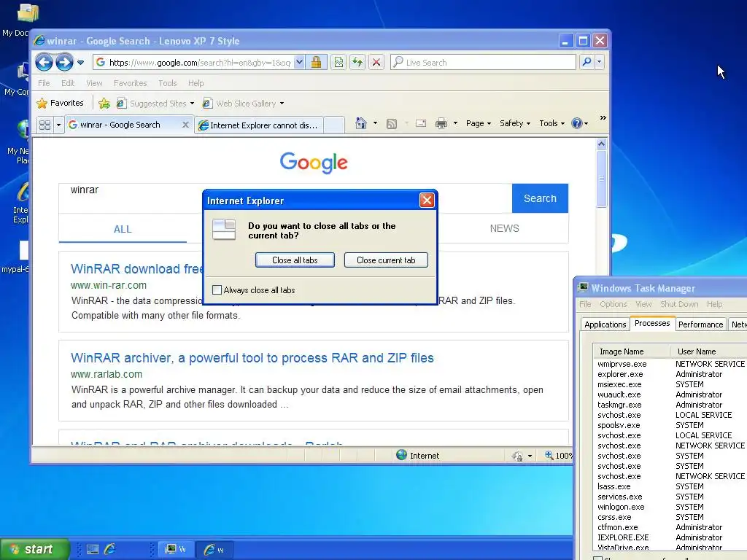Viewport: 747px width, 560px height.
Task: Enable the Always close all tabs checkbox
Action: coord(217,290)
